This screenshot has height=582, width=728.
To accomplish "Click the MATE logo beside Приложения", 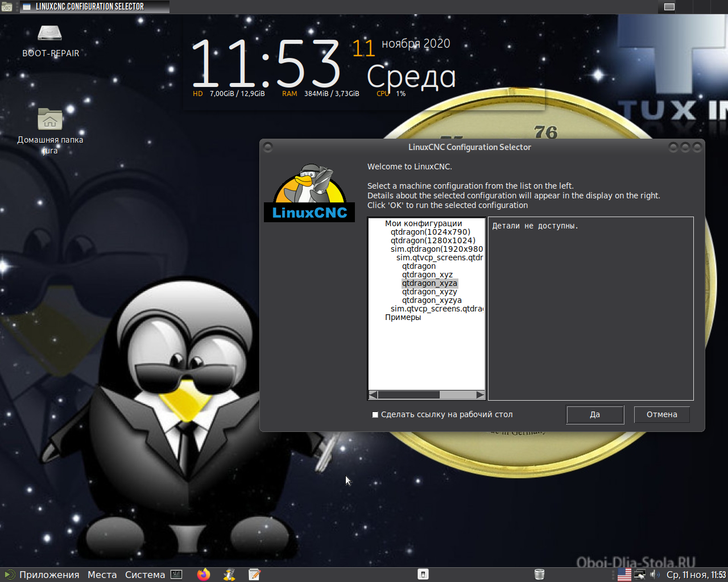I will (x=10, y=575).
